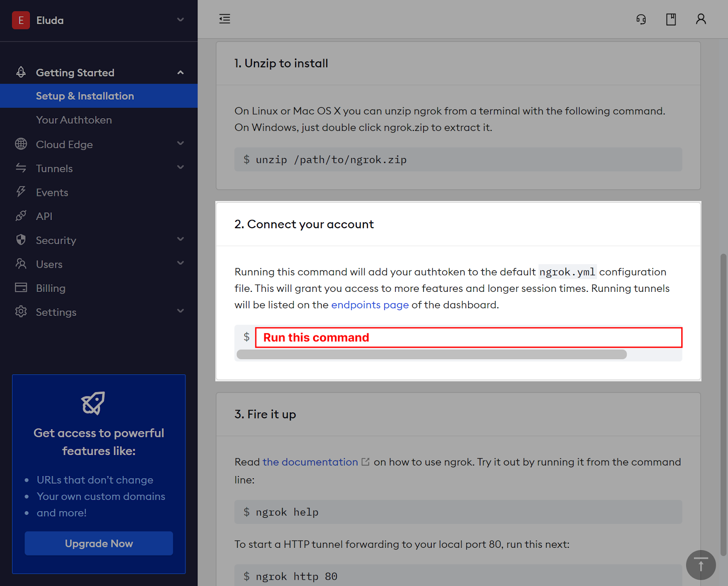Click the red Eluda account logo
The width and height of the screenshot is (728, 586).
click(21, 20)
